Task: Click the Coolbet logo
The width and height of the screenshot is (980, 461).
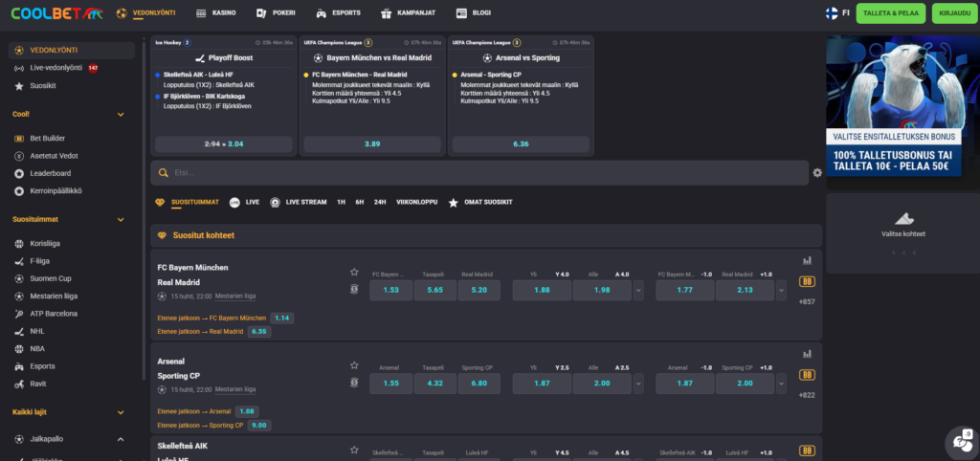Action: pos(56,13)
